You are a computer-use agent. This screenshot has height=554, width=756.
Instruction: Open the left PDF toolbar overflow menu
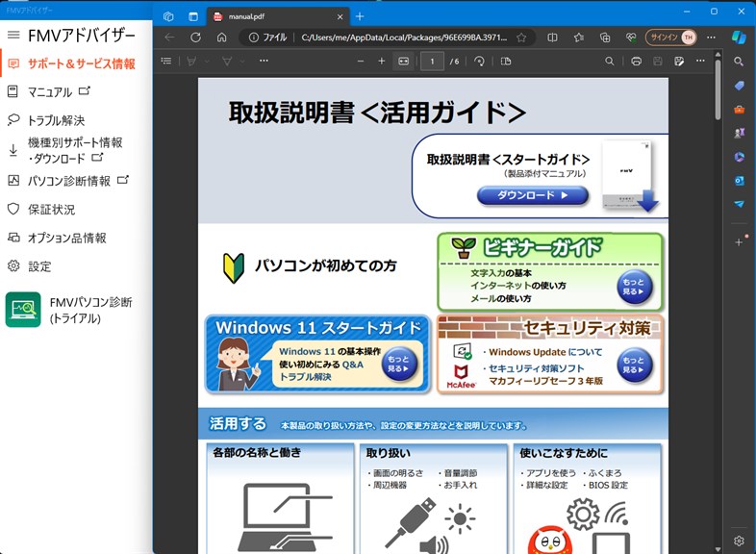(264, 61)
